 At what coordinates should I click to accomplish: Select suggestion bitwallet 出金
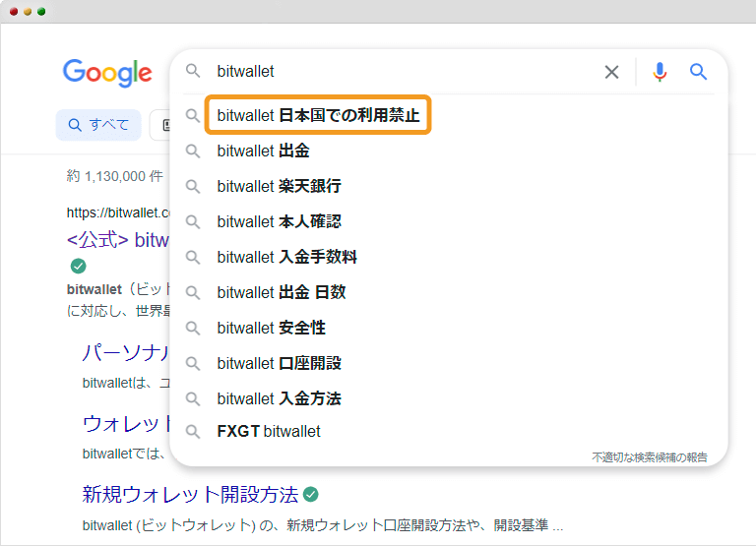point(263,151)
